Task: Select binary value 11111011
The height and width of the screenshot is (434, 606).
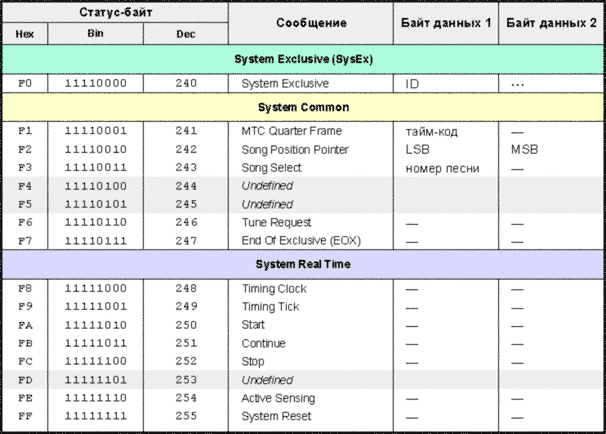Action: pos(95,344)
